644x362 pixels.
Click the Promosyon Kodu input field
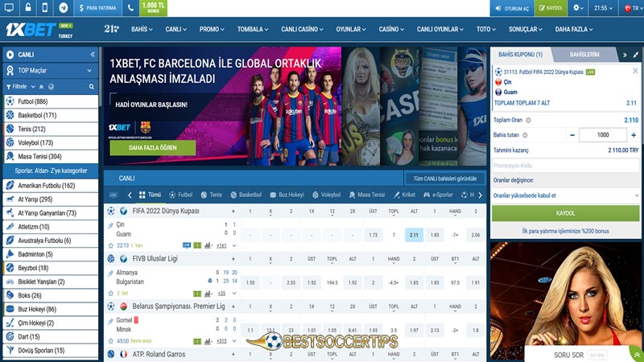point(566,166)
